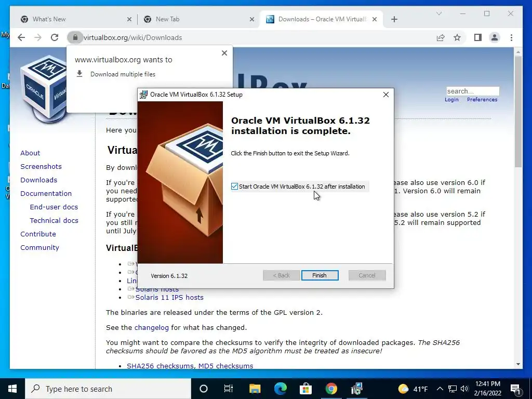
Task: Open Task View on taskbar
Action: pos(229,389)
